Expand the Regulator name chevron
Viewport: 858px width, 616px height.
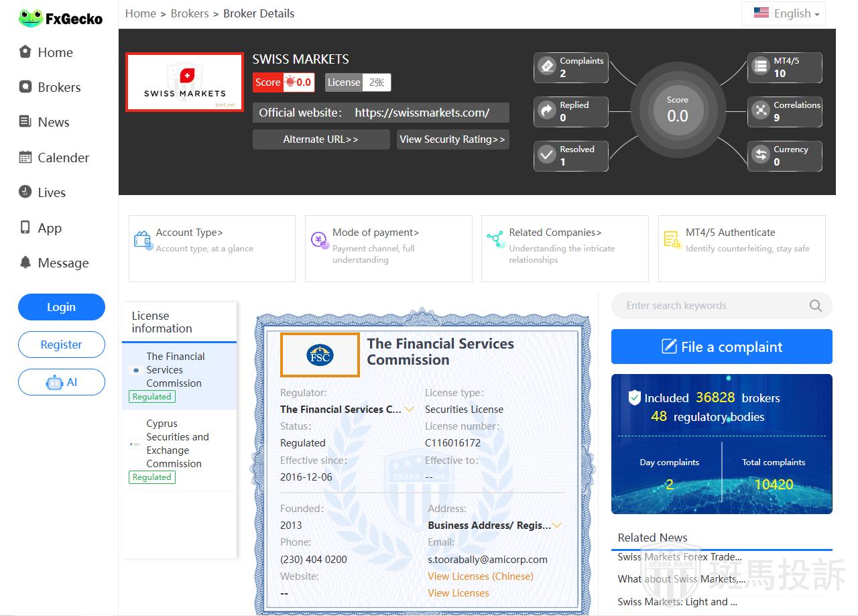(409, 409)
